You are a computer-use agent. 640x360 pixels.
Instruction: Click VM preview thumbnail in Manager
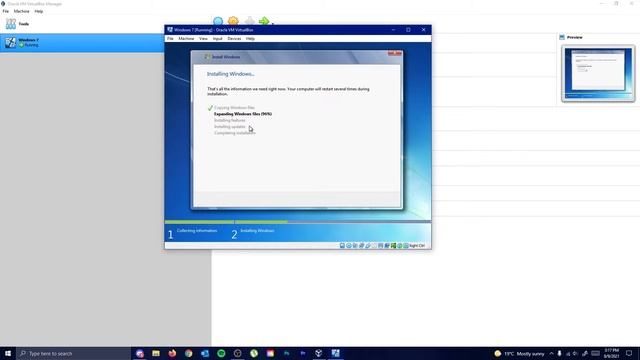[598, 73]
